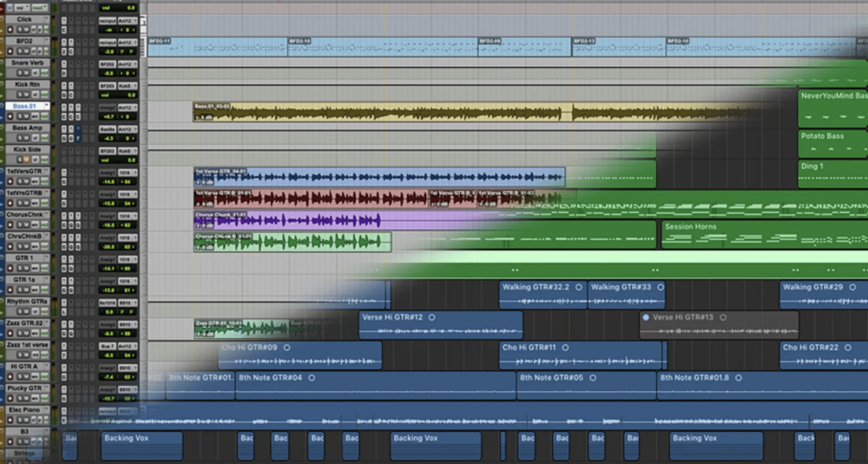The height and width of the screenshot is (464, 868).
Task: Click loop circle on Cho Hi GTR#09 region
Action: 286,348
